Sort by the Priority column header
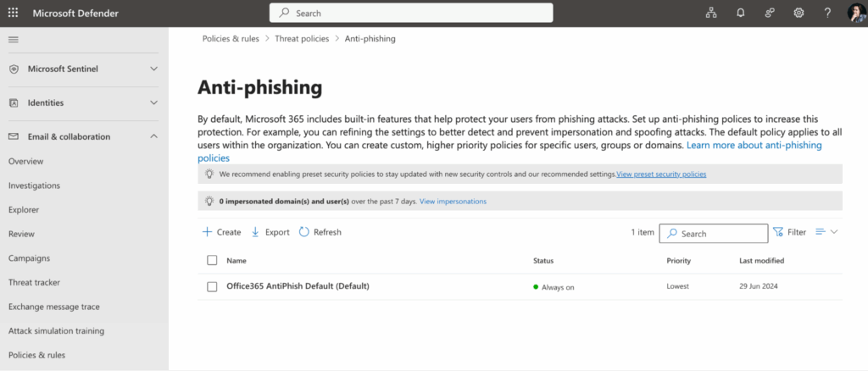Image resolution: width=868 pixels, height=371 pixels. tap(679, 261)
